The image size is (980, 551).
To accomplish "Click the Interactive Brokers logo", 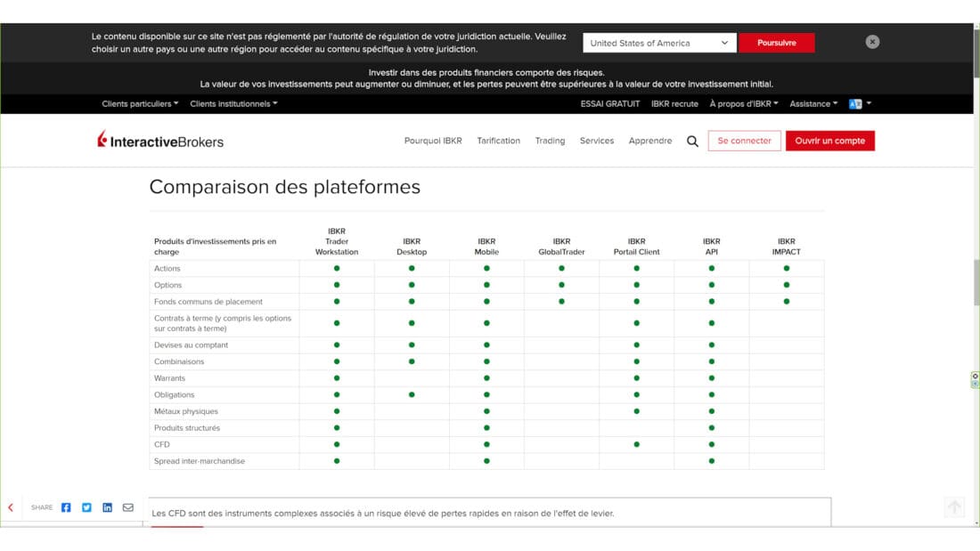I will pos(160,141).
